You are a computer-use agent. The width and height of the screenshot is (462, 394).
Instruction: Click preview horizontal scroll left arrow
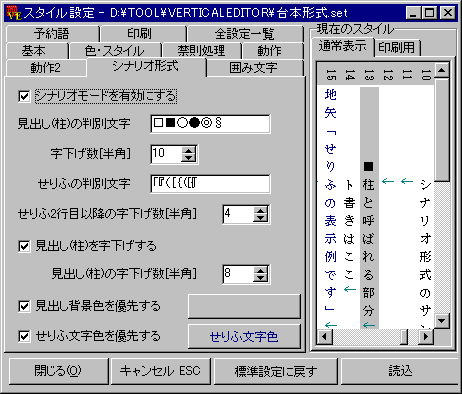325,337
